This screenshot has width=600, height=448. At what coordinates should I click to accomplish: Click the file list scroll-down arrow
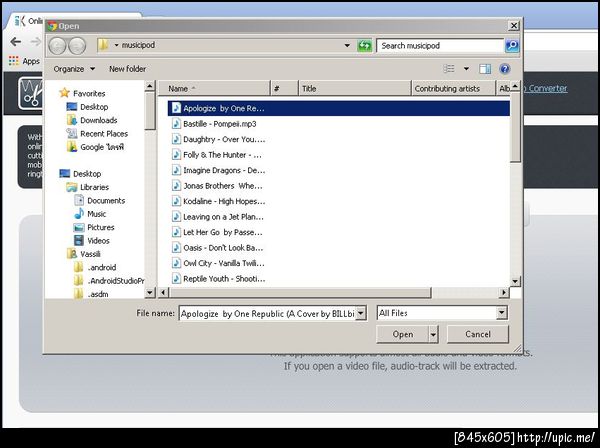[x=515, y=282]
